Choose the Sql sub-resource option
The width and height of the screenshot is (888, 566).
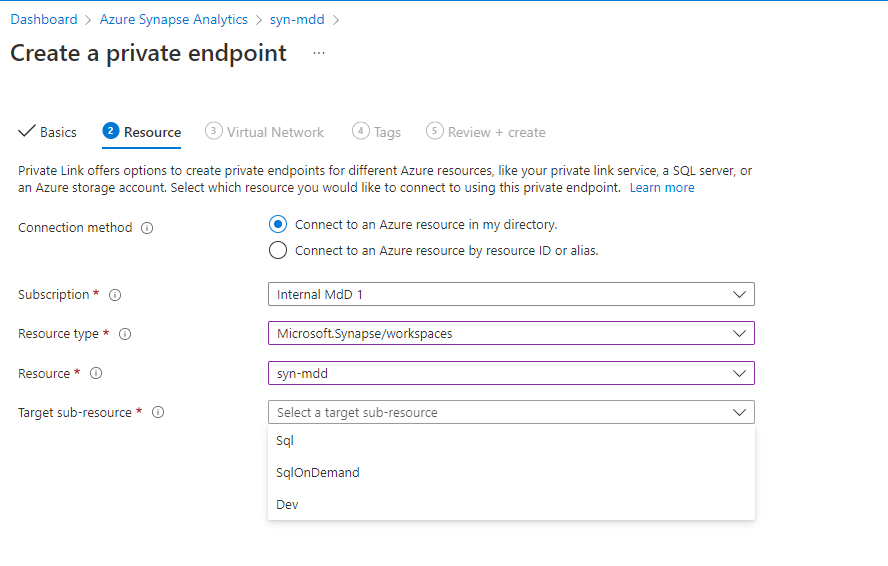tap(285, 440)
